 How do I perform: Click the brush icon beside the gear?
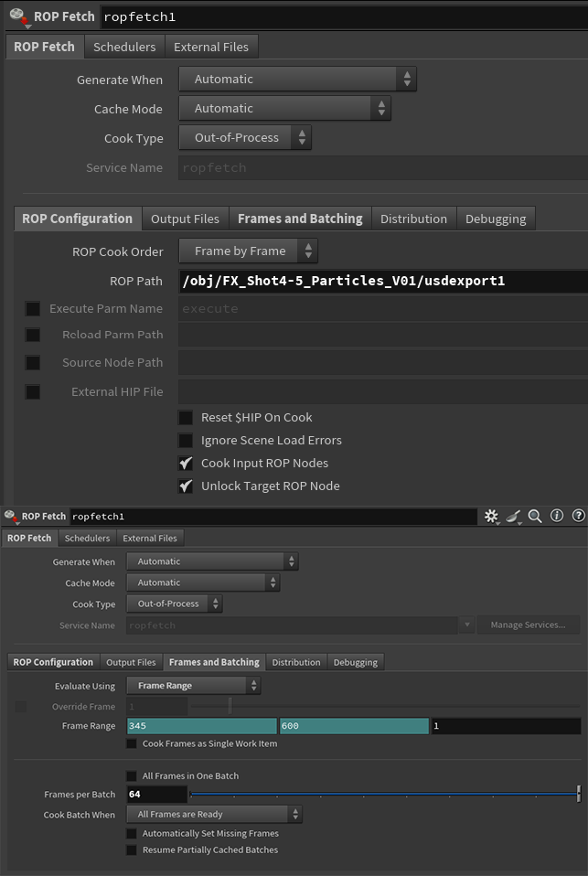[513, 517]
